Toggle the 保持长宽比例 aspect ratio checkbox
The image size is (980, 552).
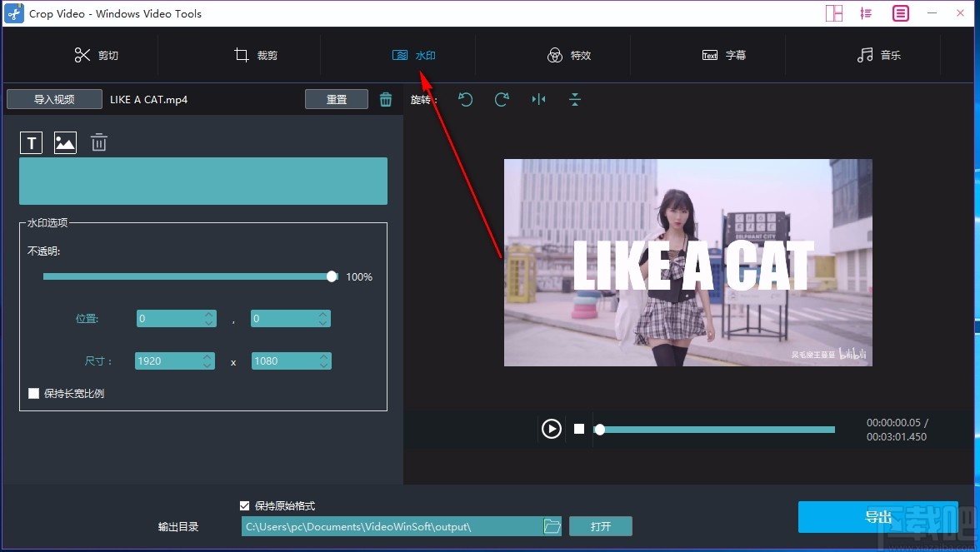tap(34, 393)
